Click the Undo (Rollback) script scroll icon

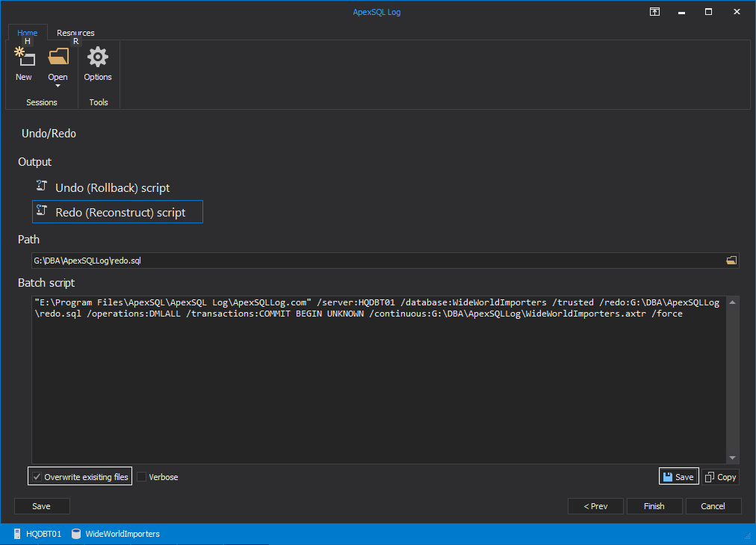click(x=43, y=185)
